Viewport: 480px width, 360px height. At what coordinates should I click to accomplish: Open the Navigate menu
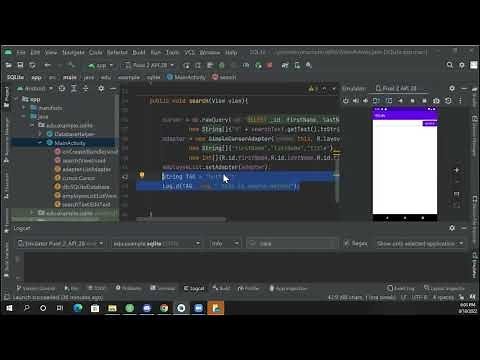(73, 53)
